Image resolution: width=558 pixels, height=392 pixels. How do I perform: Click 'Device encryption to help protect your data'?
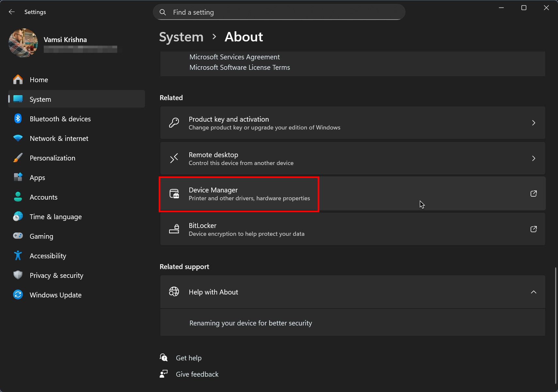247,234
